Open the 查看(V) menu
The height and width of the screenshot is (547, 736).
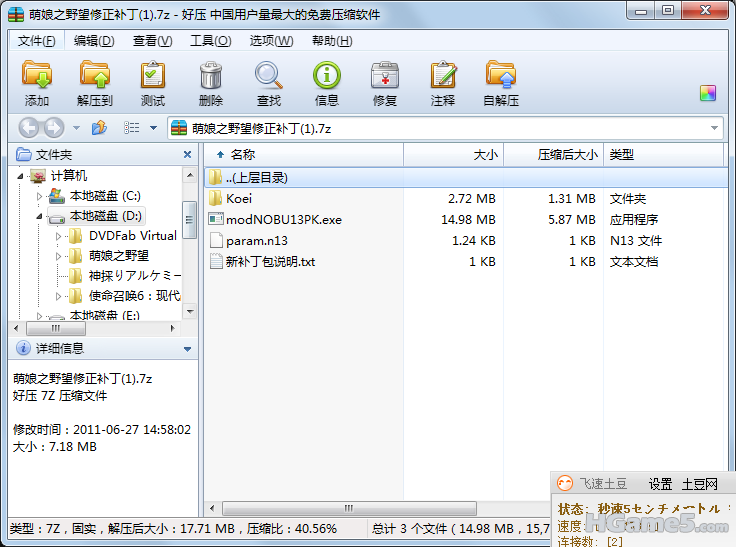[152, 41]
